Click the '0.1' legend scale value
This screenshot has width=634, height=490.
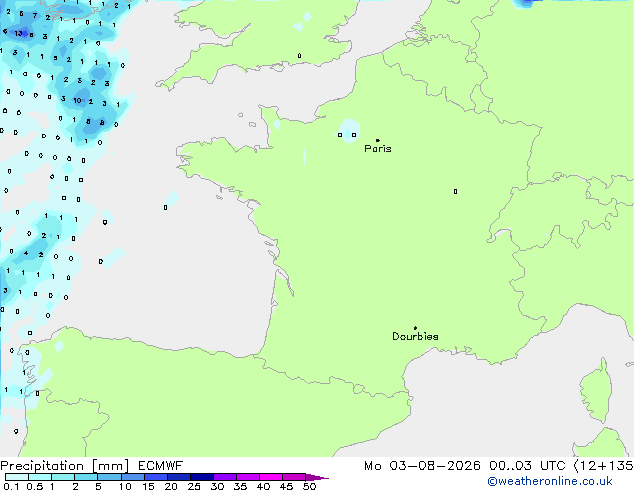tap(11, 486)
